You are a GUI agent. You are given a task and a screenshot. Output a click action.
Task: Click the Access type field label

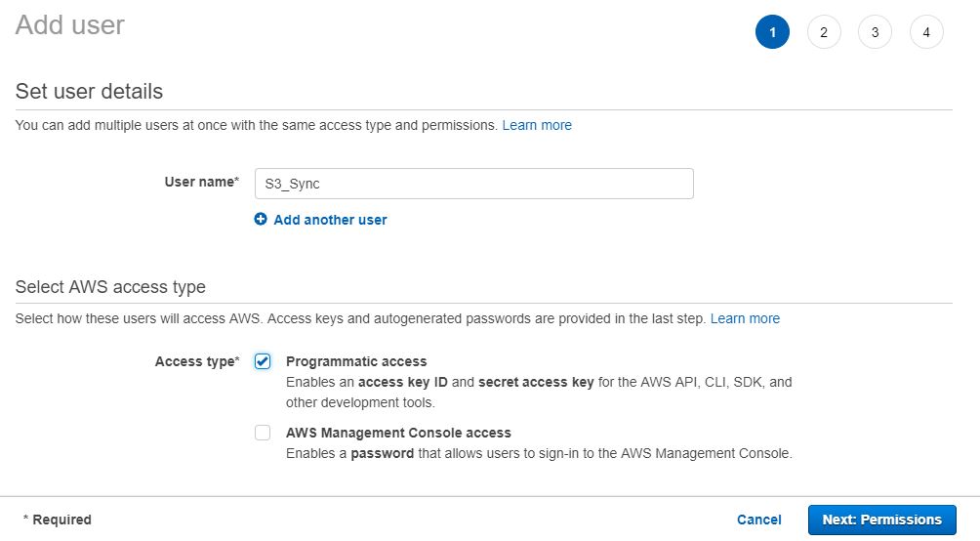point(196,361)
